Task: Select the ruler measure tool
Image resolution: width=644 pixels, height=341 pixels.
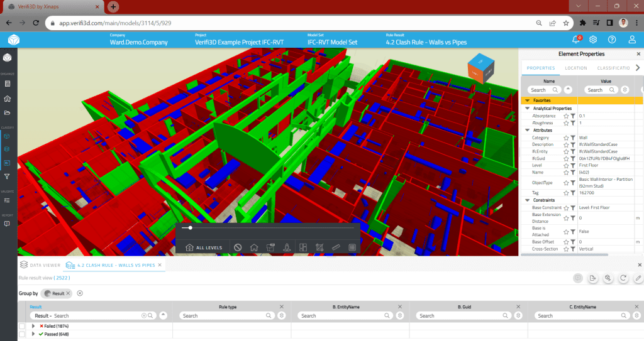Action: pos(336,247)
